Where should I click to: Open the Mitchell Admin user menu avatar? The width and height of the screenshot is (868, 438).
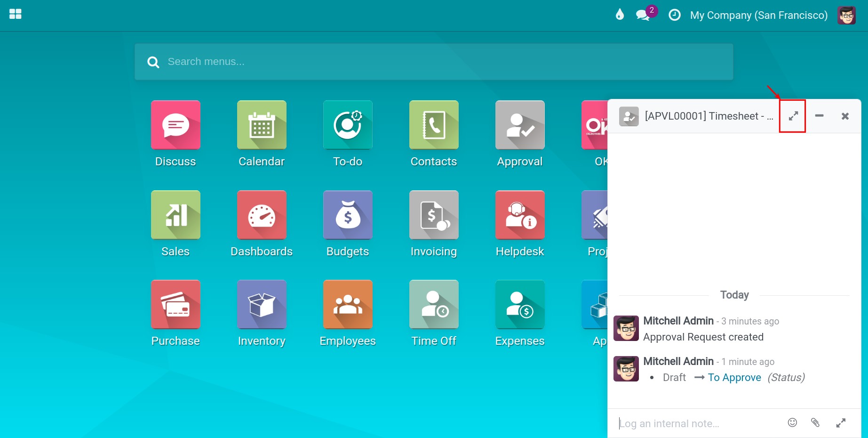pyautogui.click(x=846, y=15)
